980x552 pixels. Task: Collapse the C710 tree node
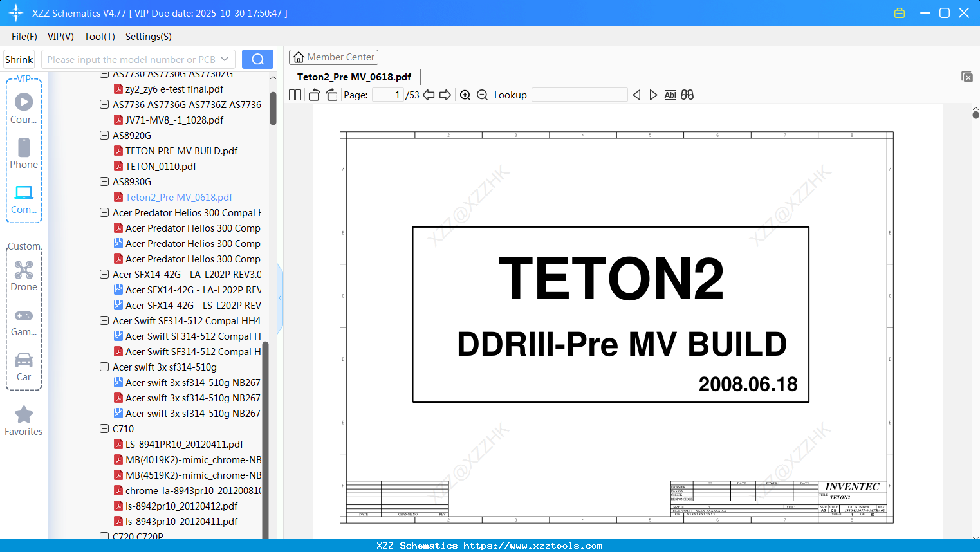pos(104,428)
